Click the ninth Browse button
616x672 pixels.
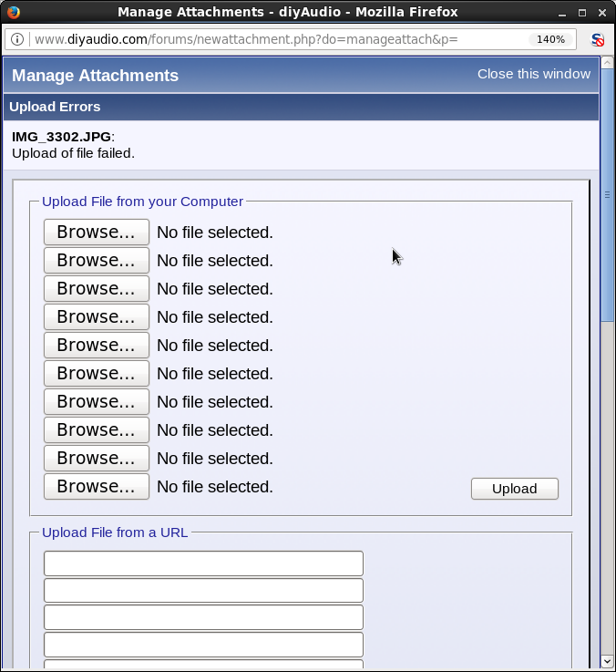click(x=97, y=459)
